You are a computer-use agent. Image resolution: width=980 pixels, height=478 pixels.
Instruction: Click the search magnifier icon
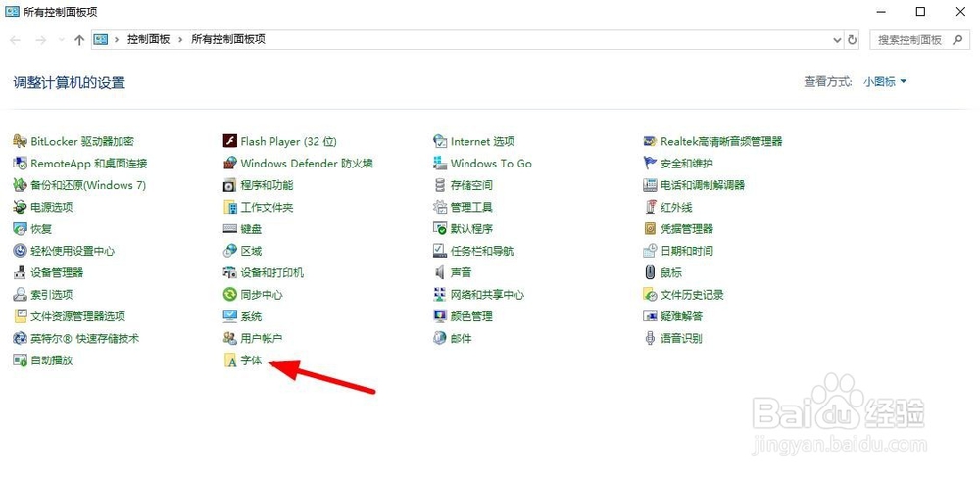tap(956, 40)
